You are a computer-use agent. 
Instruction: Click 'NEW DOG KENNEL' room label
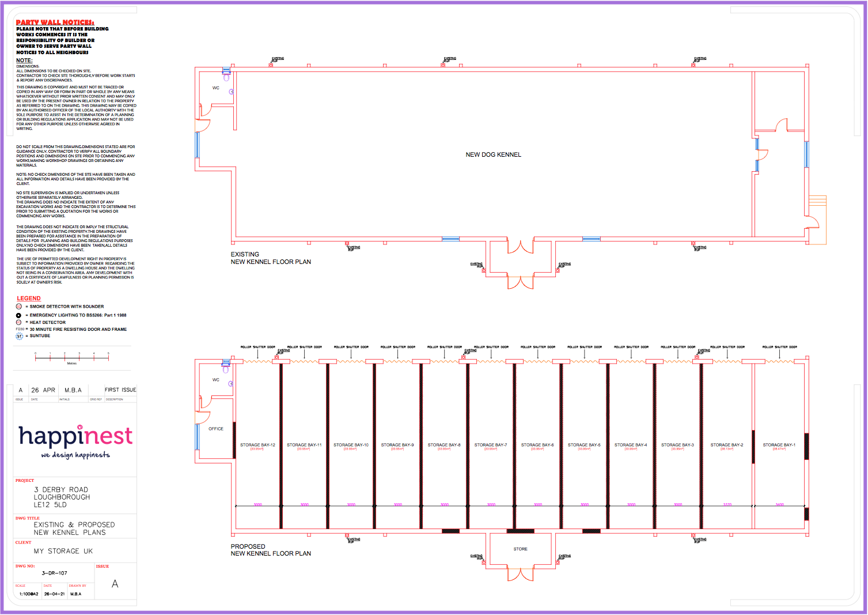click(x=494, y=154)
